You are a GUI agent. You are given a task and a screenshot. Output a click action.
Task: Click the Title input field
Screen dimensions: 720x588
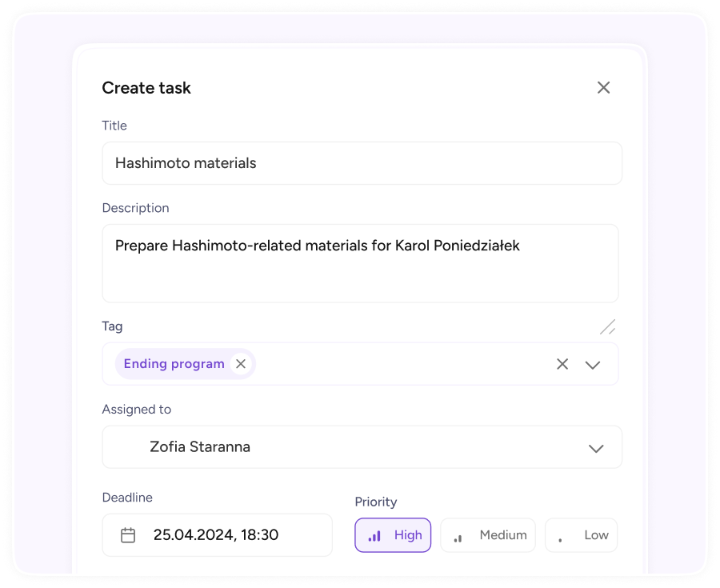[362, 163]
